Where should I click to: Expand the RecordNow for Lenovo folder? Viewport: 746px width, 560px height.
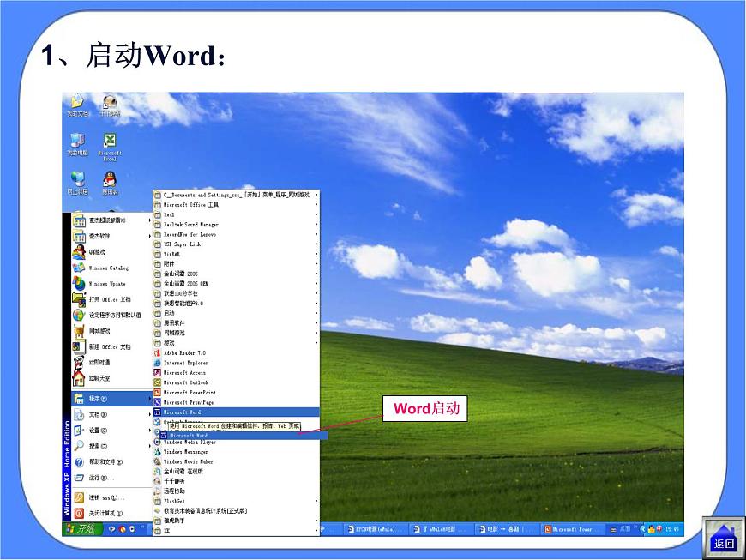tap(236, 235)
